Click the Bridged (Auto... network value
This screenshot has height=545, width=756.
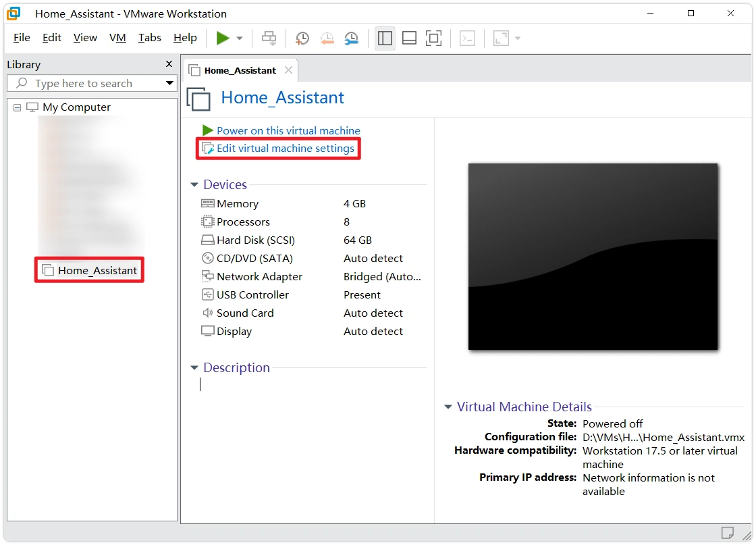click(x=382, y=277)
